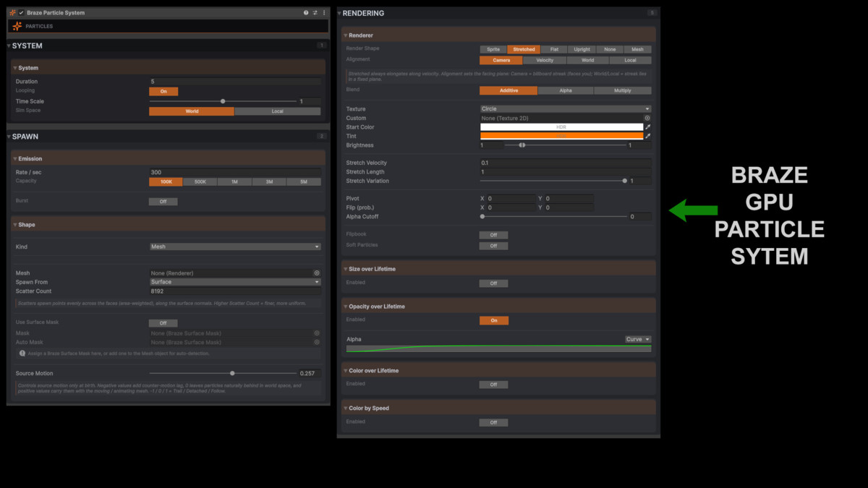
Task: Toggle Use Surface Mask off switch
Action: [163, 323]
